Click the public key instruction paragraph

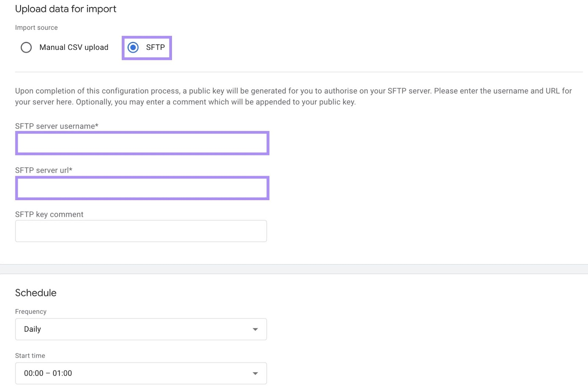pyautogui.click(x=293, y=96)
